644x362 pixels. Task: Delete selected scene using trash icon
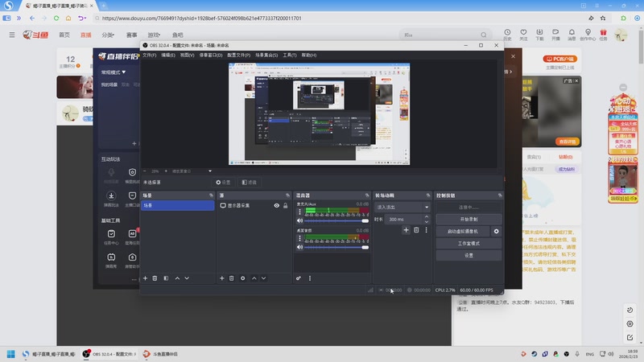pos(155,278)
